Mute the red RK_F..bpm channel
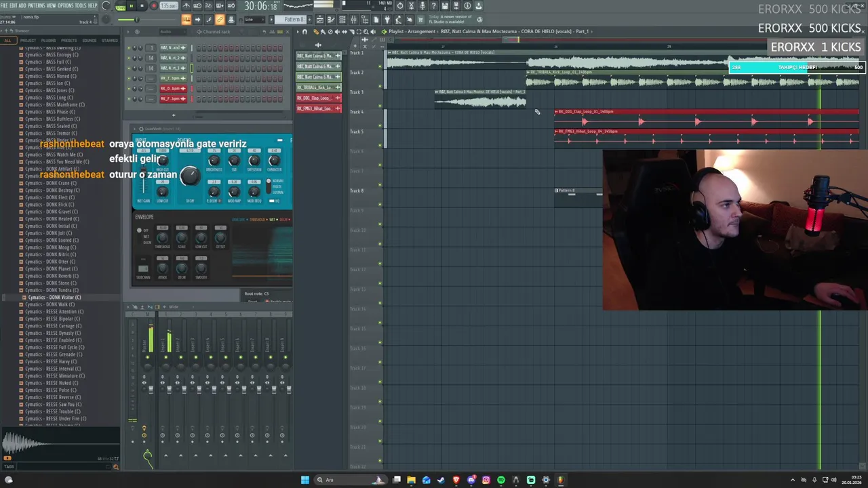This screenshot has width=868, height=488. pyautogui.click(x=129, y=99)
